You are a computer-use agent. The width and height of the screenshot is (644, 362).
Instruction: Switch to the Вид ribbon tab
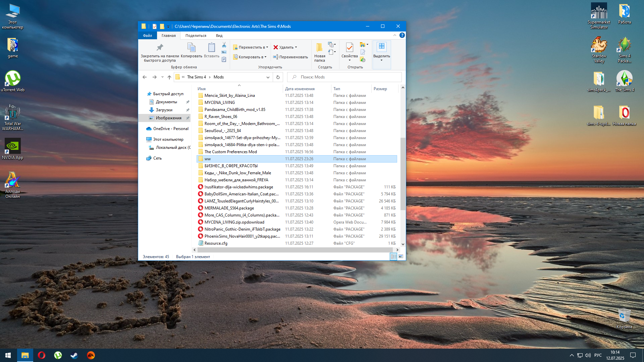point(219,36)
